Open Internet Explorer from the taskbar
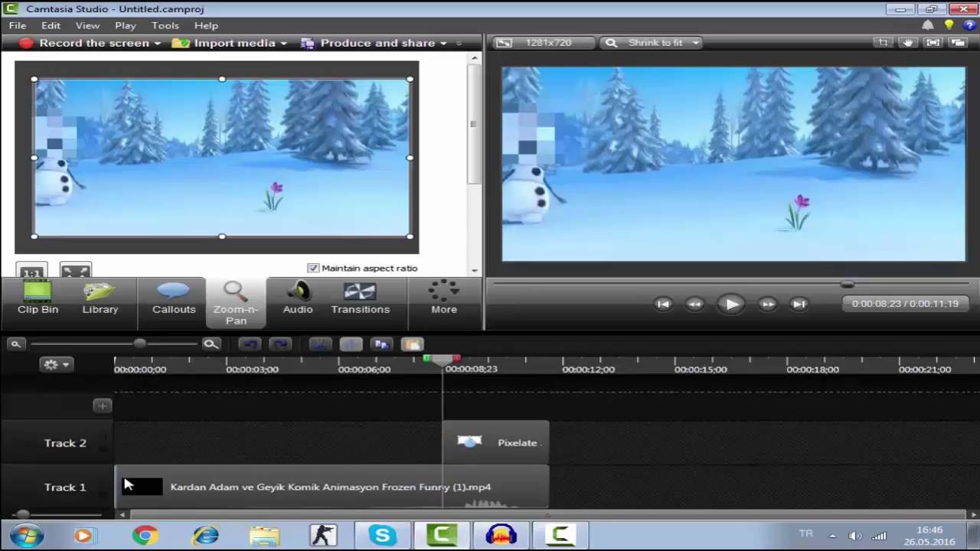Image resolution: width=980 pixels, height=551 pixels. click(x=205, y=535)
